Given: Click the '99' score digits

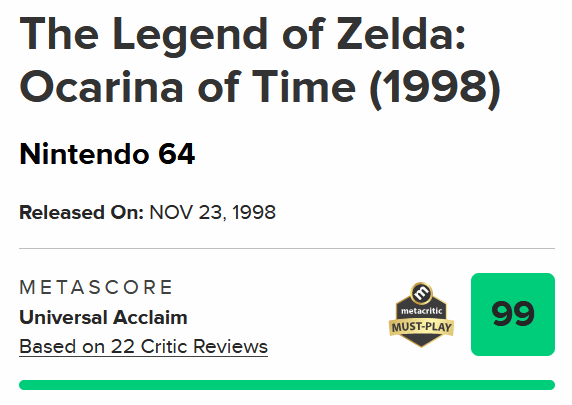Looking at the screenshot, I should (513, 314).
